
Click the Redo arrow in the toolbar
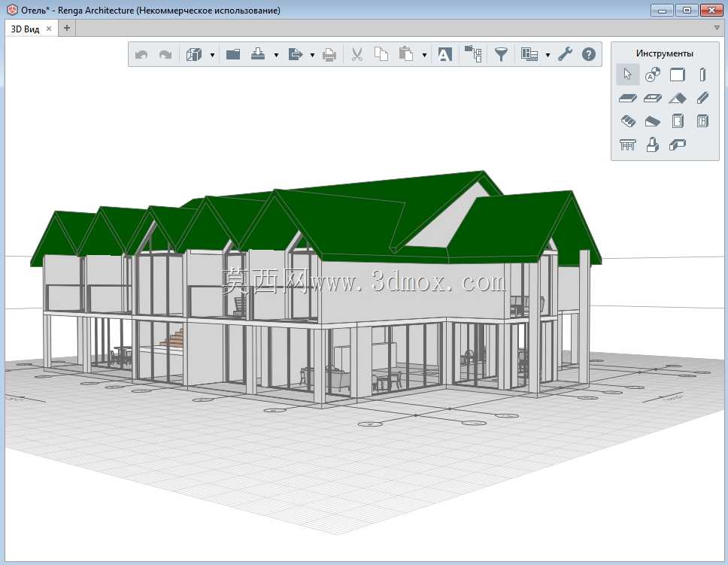(x=165, y=55)
